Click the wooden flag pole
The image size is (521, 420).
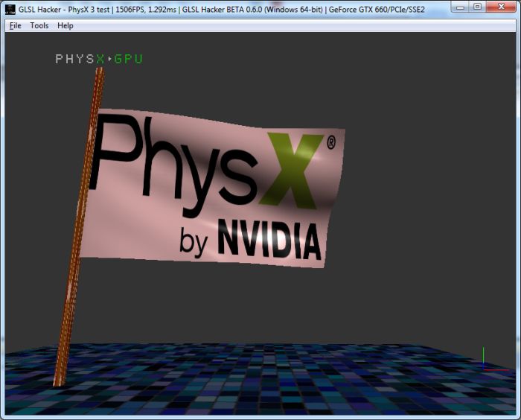pyautogui.click(x=79, y=226)
